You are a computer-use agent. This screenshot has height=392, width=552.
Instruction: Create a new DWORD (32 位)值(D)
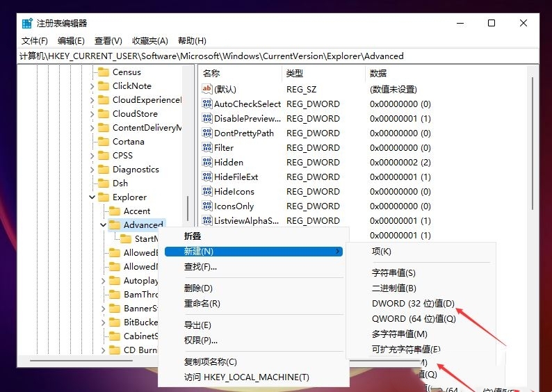421,303
